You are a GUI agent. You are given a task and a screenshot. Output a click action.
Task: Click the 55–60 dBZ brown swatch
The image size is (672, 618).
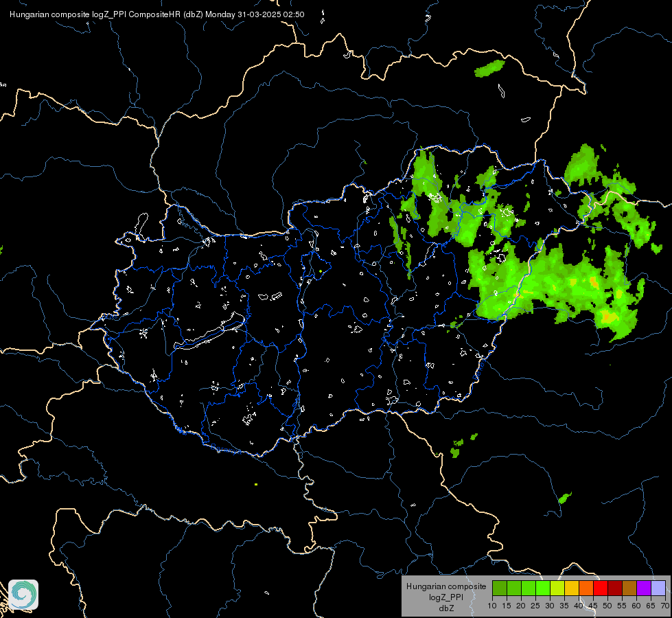click(629, 588)
